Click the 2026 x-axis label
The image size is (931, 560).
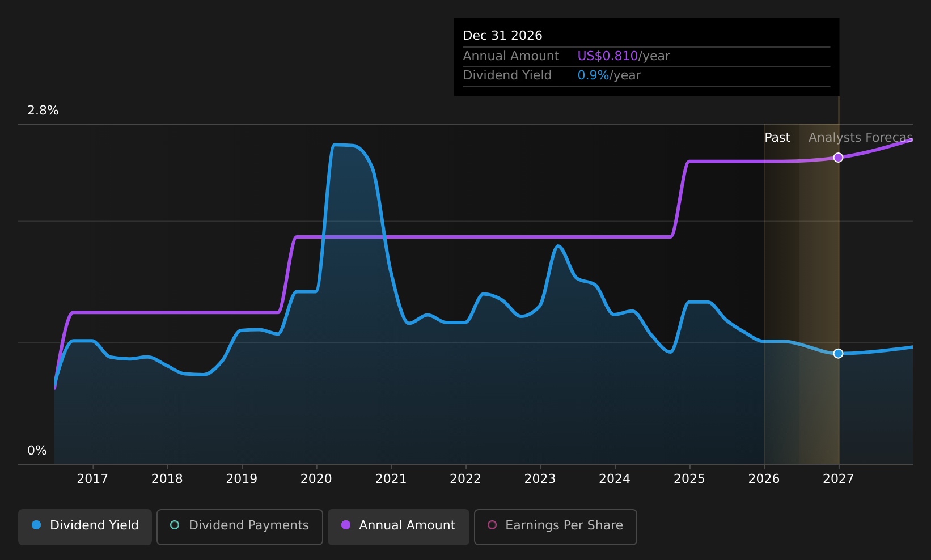pos(764,479)
